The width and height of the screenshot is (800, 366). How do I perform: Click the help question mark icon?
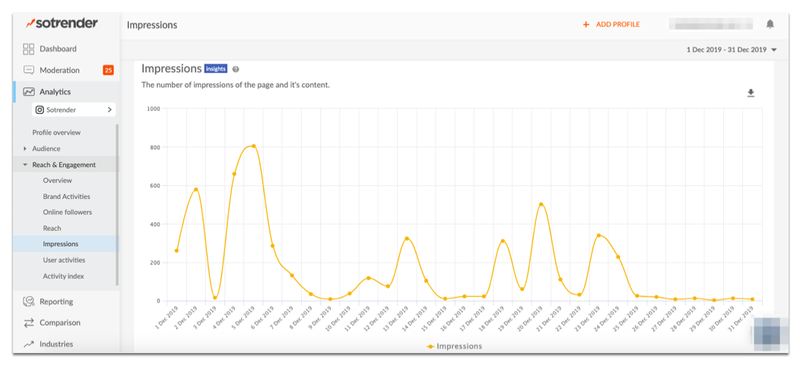(235, 69)
